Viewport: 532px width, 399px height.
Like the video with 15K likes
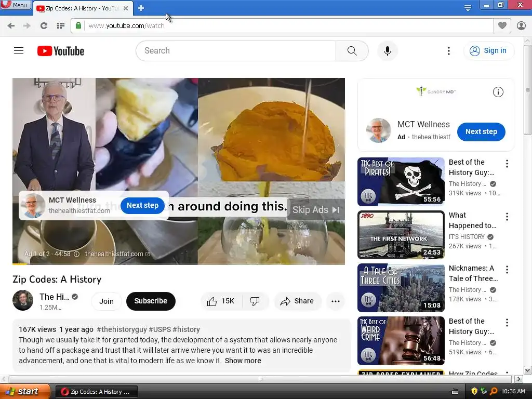[x=221, y=301]
